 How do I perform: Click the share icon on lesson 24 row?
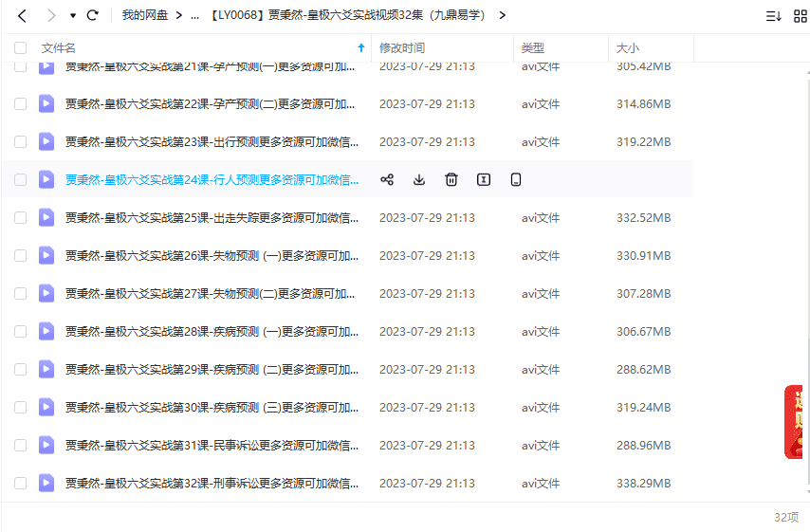387,180
